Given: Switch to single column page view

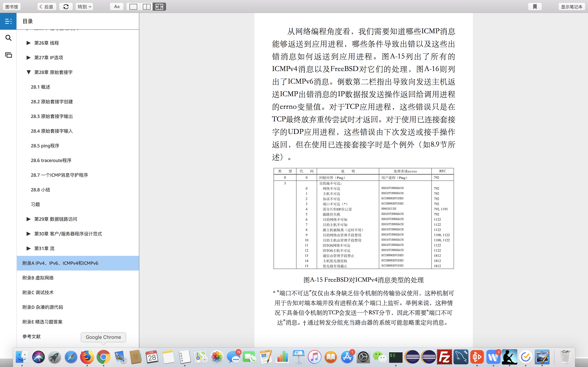Looking at the screenshot, I should tap(133, 7).
